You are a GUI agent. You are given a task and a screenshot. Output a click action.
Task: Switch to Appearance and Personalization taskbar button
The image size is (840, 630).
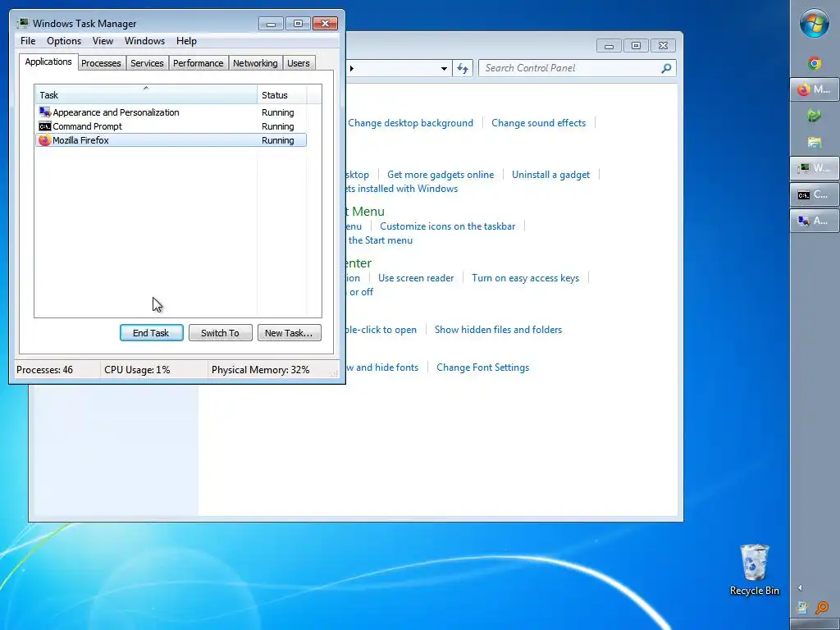pos(815,221)
